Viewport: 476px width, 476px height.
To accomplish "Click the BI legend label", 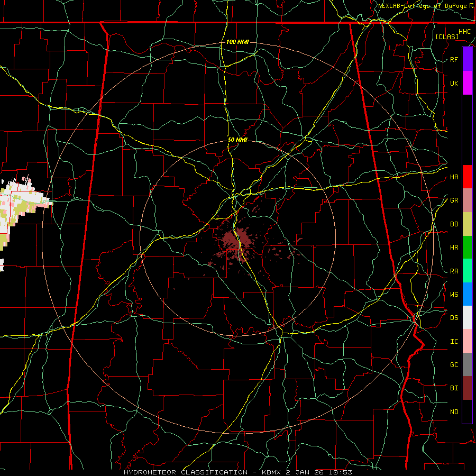I will [x=454, y=388].
